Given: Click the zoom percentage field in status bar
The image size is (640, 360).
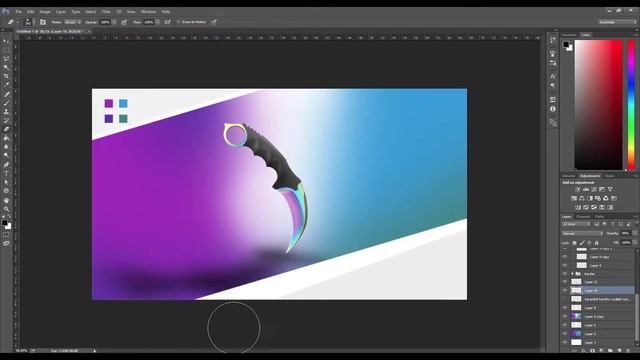Looking at the screenshot, I should [x=21, y=351].
